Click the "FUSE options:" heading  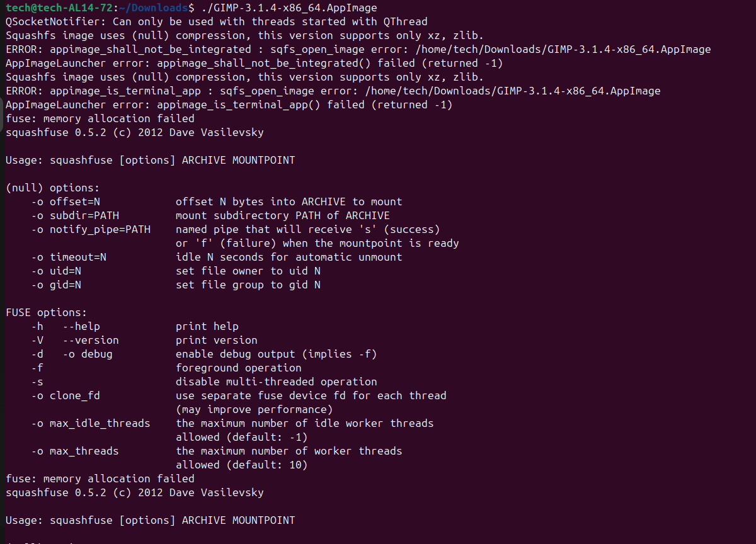coord(46,313)
